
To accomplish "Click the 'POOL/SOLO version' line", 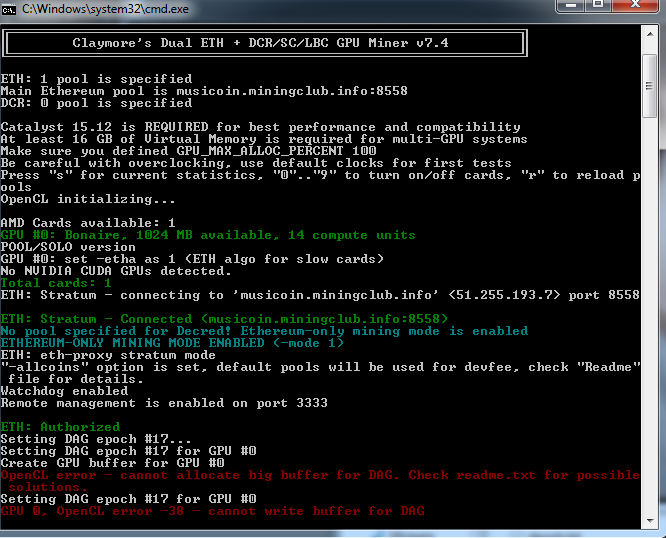I will click(x=68, y=247).
